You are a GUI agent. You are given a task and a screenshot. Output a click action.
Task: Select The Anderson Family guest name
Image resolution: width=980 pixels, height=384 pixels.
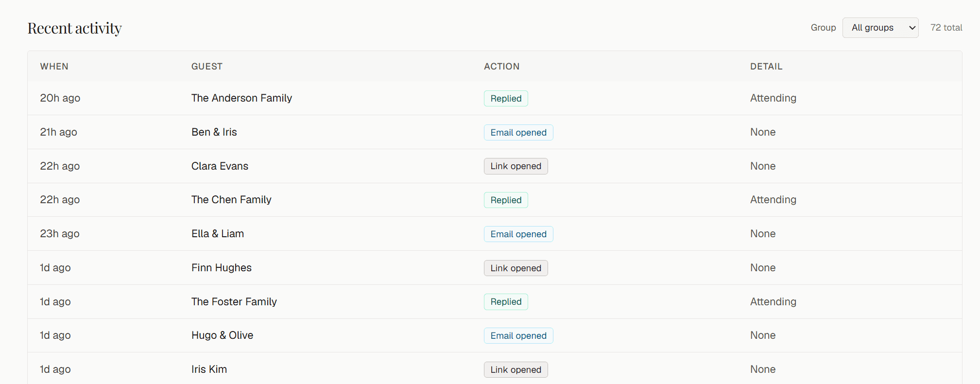(x=241, y=98)
